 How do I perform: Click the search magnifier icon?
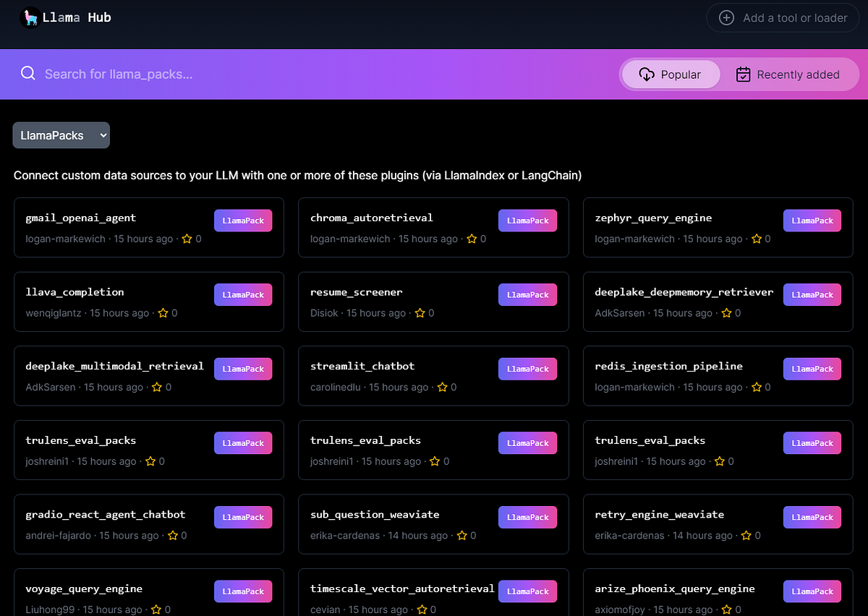tap(27, 74)
